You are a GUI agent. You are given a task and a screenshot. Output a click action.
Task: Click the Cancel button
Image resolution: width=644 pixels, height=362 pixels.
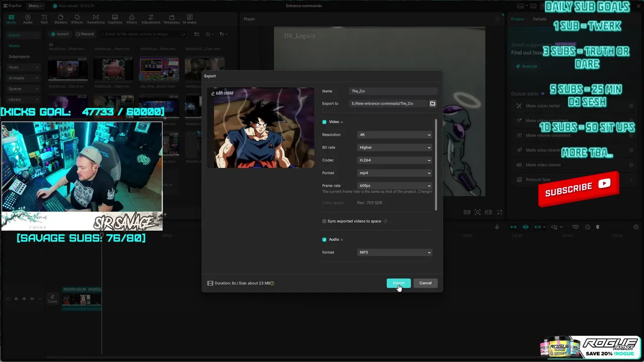[x=425, y=283]
